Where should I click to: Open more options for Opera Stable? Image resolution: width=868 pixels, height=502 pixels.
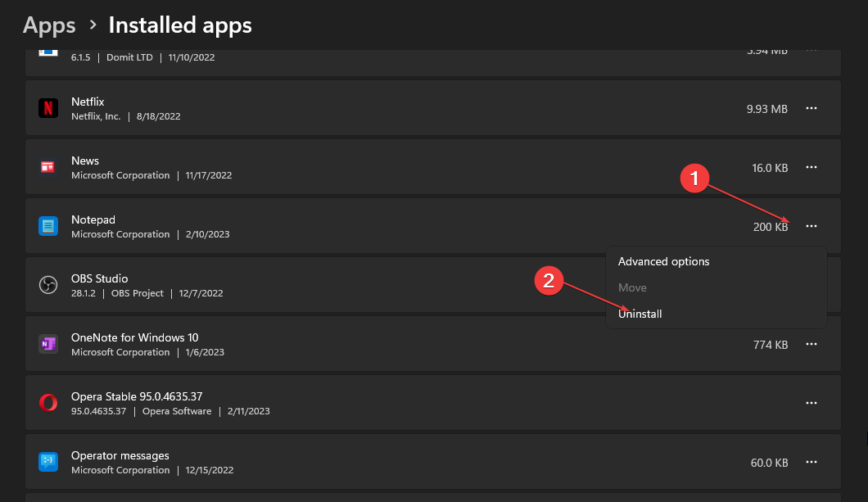pos(811,403)
